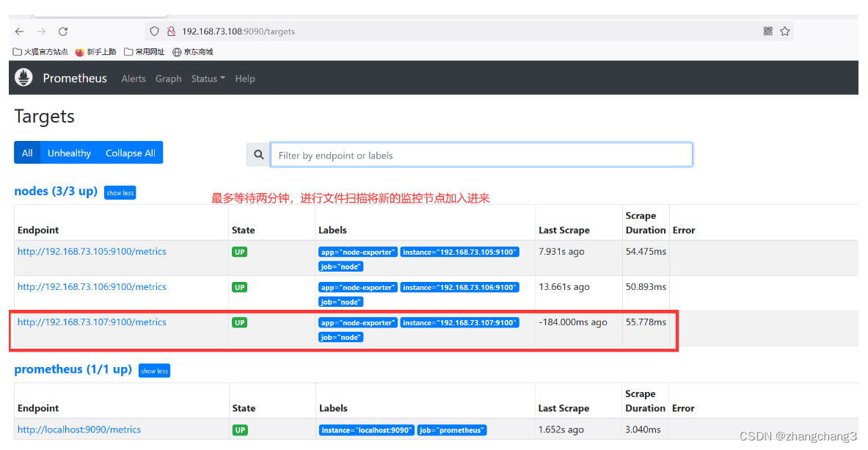Open the 新手上路 Firefox bookmark

coord(96,51)
